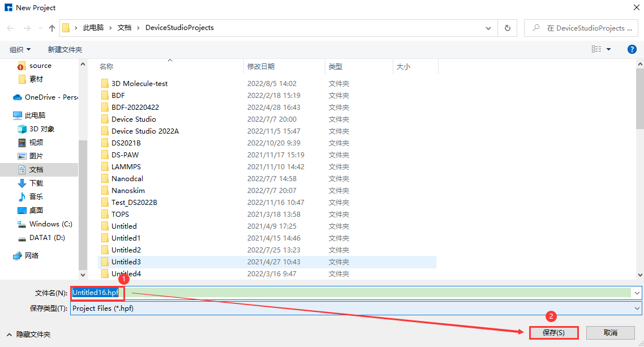Open the 组织 menu

(x=20, y=50)
